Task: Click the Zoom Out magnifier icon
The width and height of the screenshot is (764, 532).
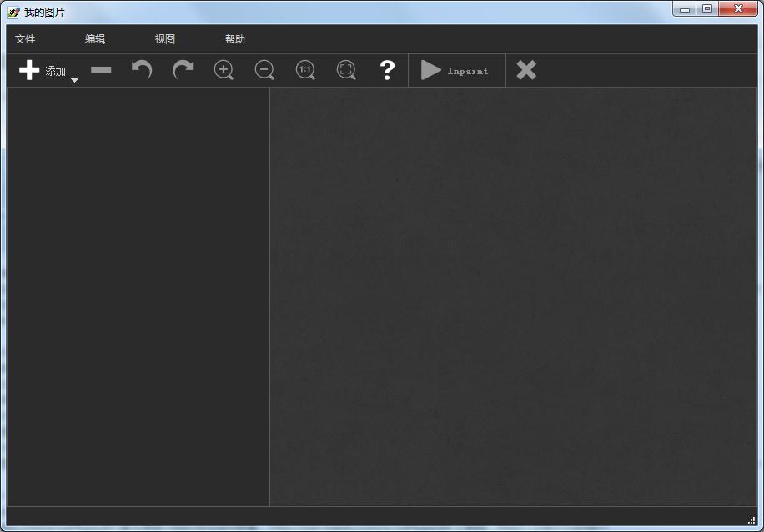Action: 264,70
